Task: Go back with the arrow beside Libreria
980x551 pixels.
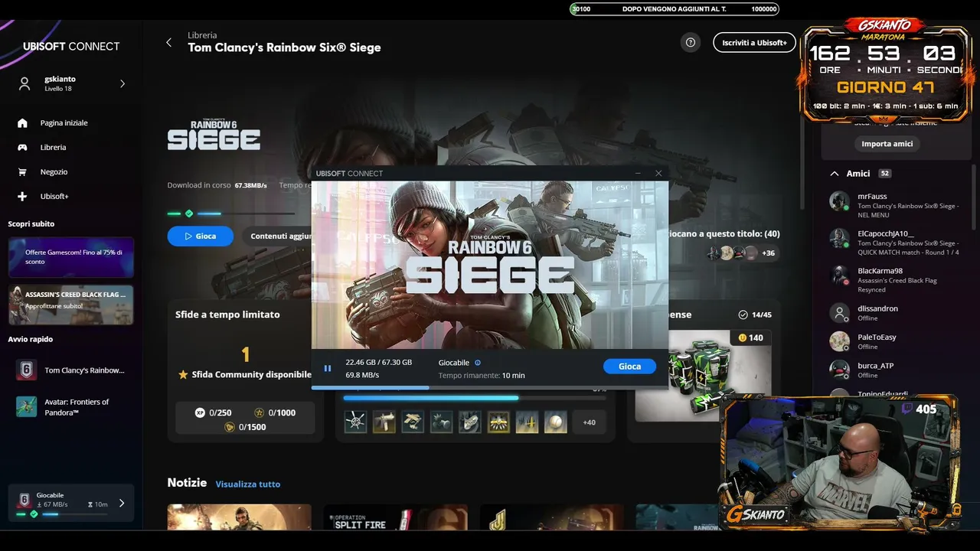Action: tap(169, 43)
